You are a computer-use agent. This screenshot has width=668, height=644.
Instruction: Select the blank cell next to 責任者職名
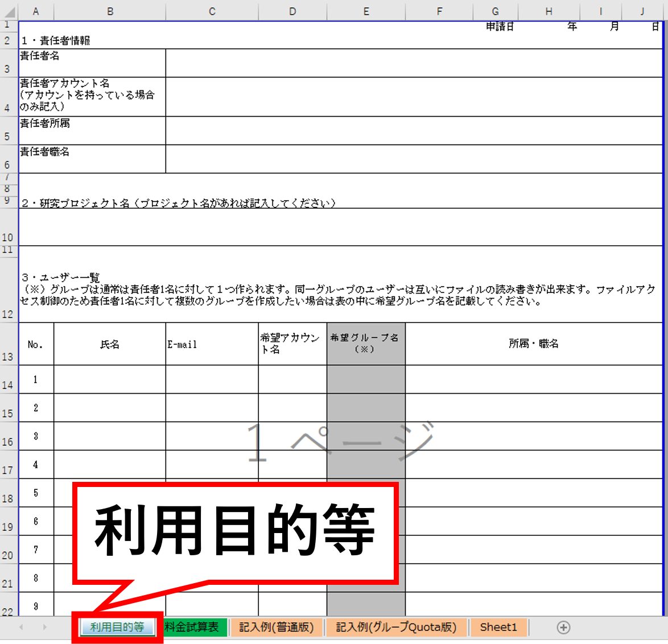414,159
